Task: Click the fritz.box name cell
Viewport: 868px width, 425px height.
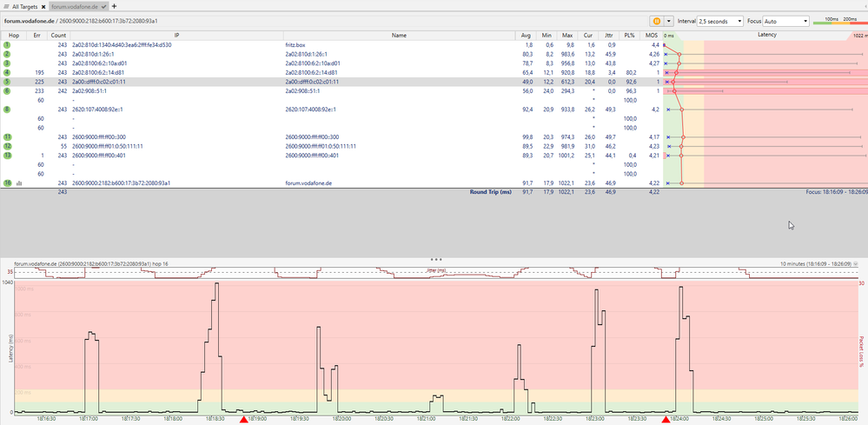Action: pyautogui.click(x=295, y=45)
